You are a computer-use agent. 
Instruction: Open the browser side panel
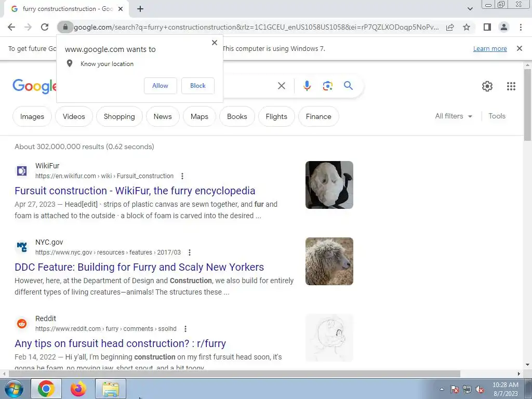pos(487,27)
